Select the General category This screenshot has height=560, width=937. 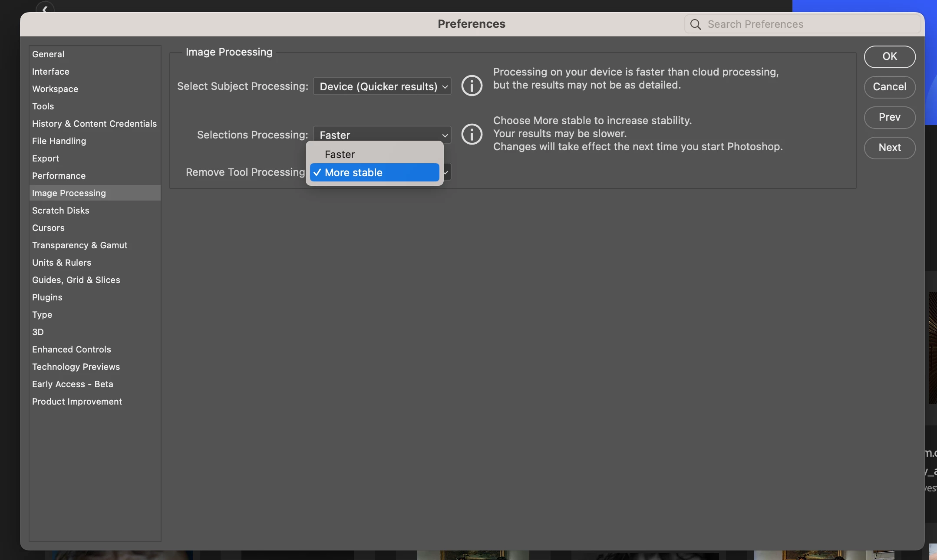point(48,54)
